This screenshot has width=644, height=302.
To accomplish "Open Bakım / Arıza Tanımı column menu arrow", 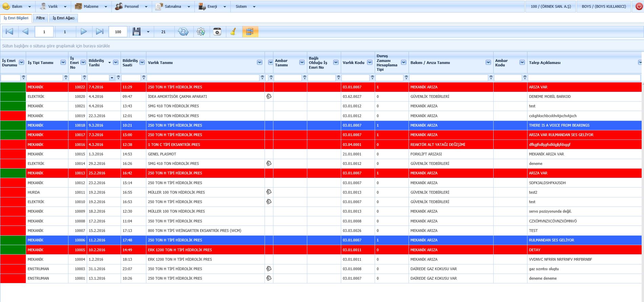I will point(488,62).
